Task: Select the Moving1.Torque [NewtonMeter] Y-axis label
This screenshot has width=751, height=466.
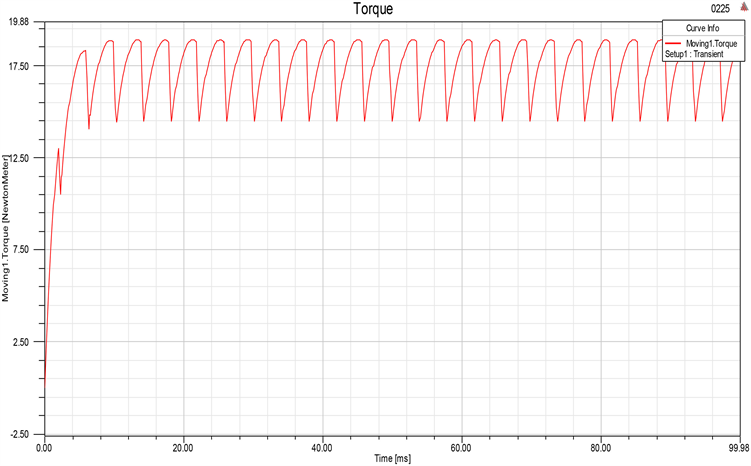Action: [6, 228]
